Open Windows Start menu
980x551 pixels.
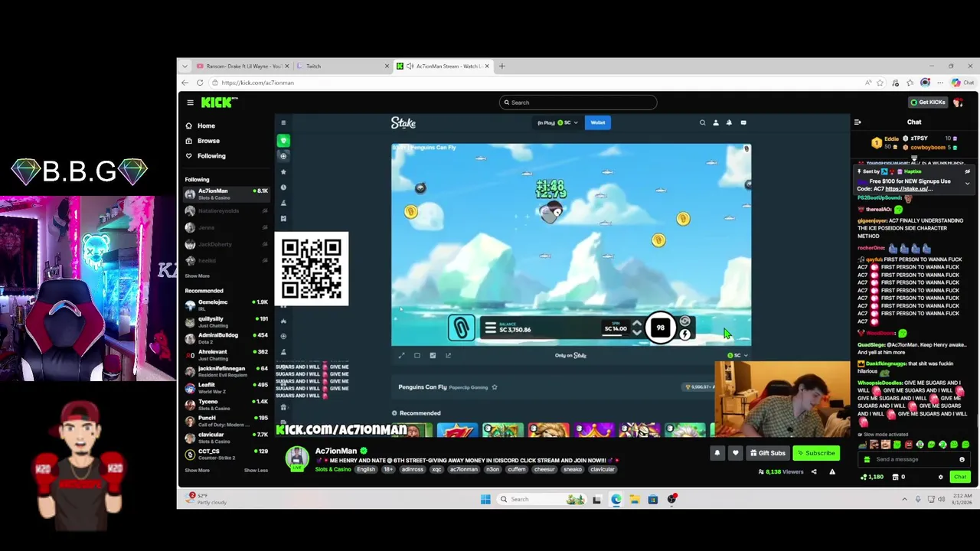[x=485, y=499]
